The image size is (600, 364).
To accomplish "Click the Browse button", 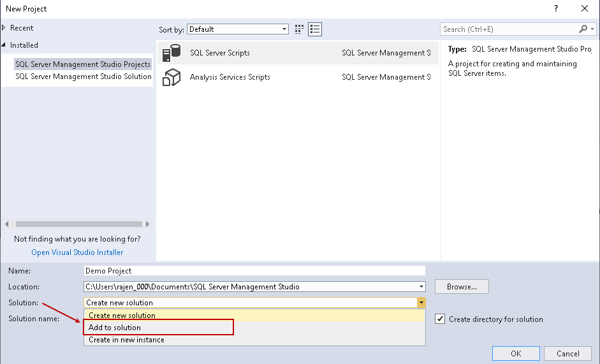I will (x=462, y=287).
